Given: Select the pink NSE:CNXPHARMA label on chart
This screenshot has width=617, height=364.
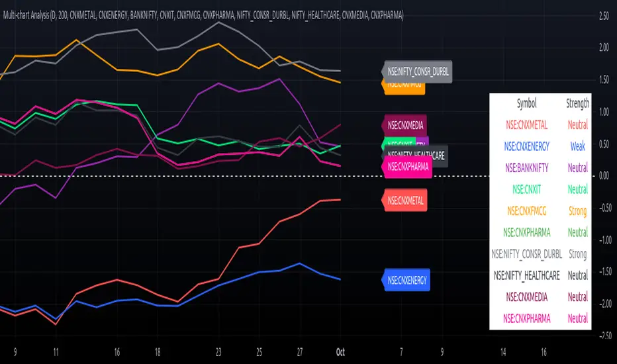Looking at the screenshot, I should click(x=408, y=167).
